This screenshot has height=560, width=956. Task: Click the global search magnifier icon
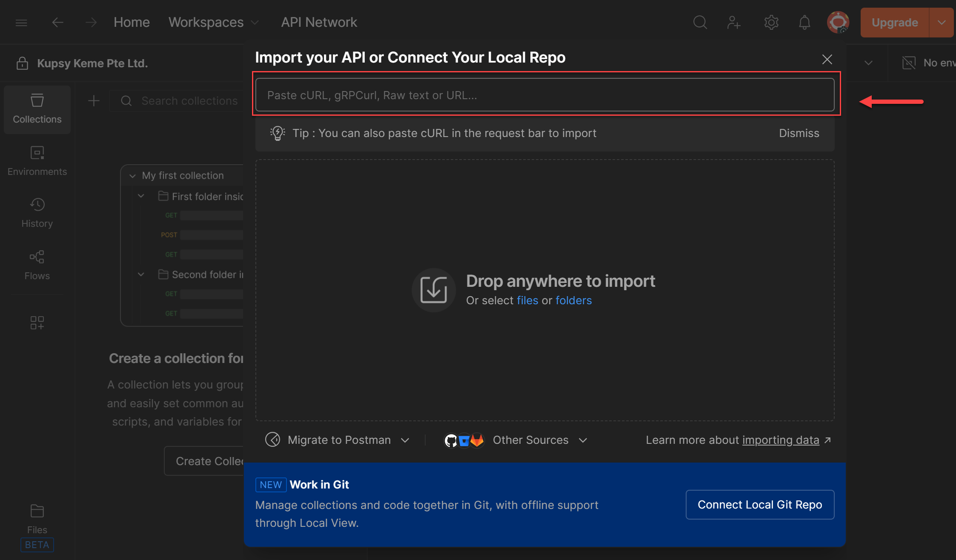pos(700,22)
